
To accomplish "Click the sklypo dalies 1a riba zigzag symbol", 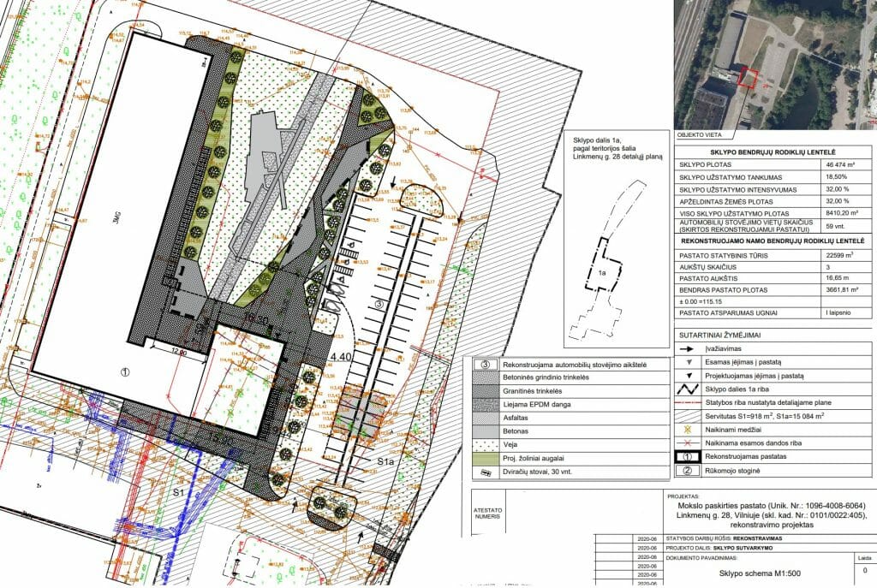I will click(687, 388).
